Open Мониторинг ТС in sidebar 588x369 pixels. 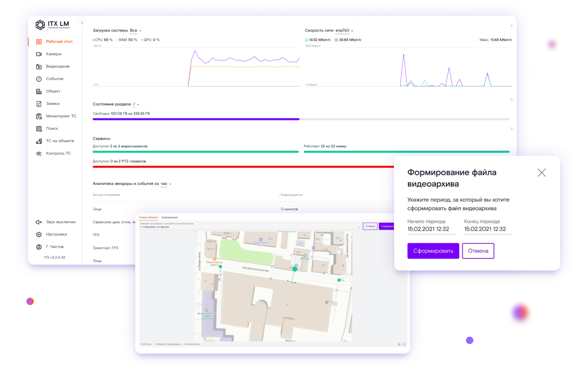click(61, 116)
